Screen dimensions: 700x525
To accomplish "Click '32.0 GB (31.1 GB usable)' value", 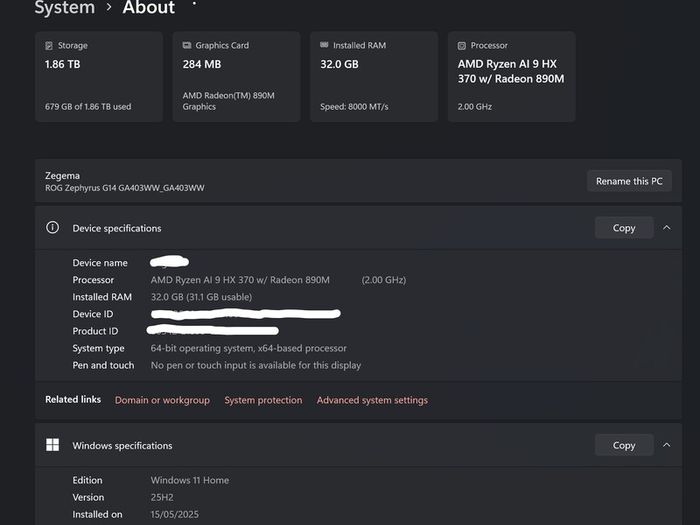I will pos(201,297).
